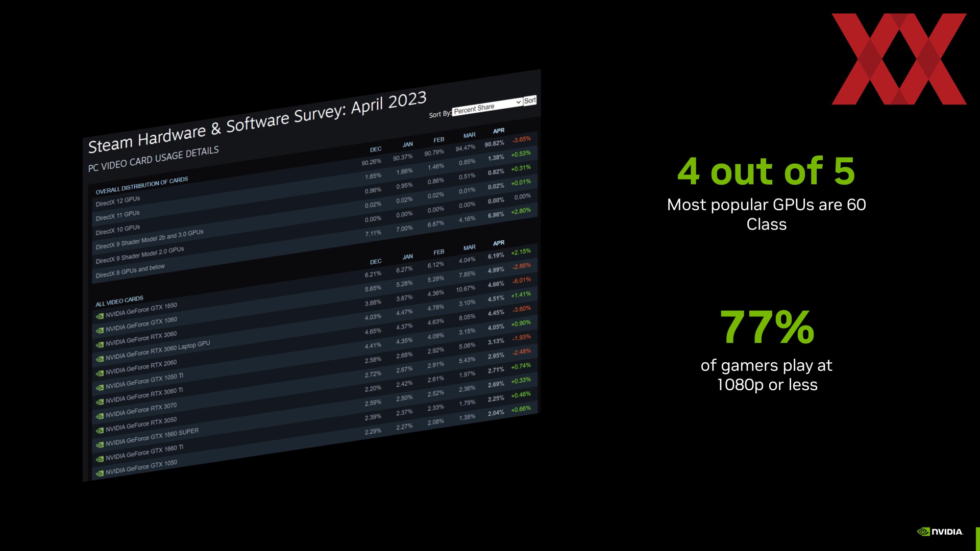Click the NVIDIA logo beside GeForce RTX 2060

coord(100,373)
